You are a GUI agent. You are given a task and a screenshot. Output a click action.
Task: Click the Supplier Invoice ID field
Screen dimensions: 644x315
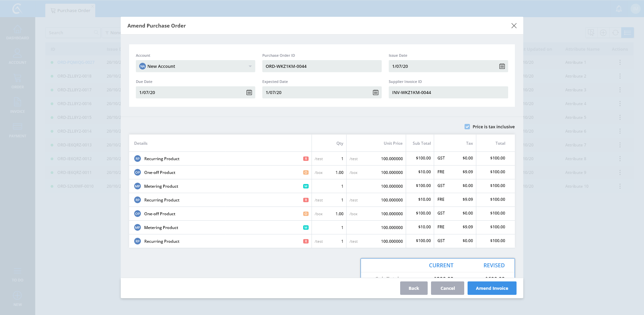point(448,92)
